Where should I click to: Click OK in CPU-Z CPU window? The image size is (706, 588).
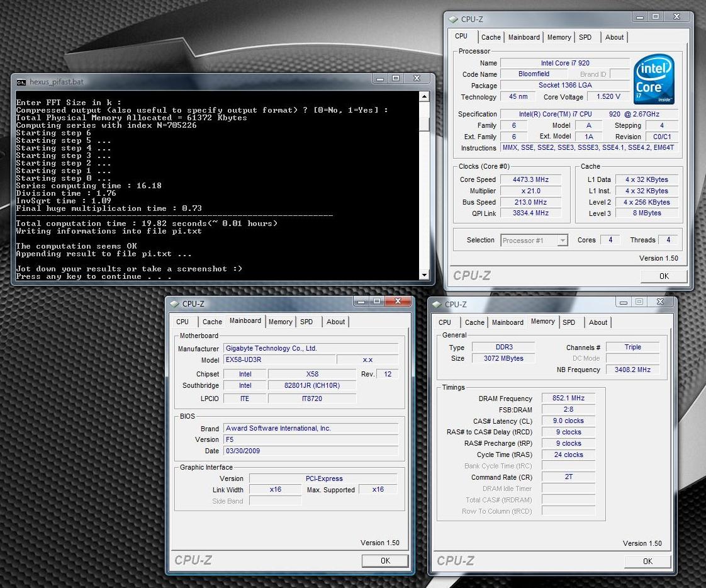point(664,276)
